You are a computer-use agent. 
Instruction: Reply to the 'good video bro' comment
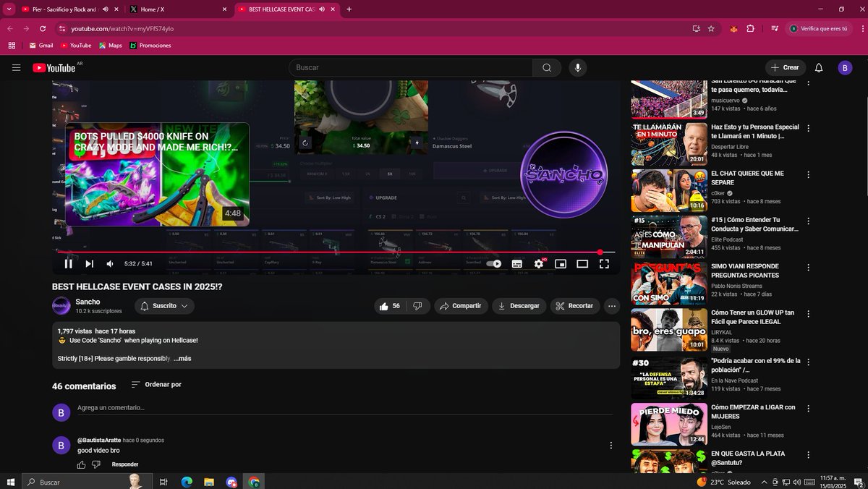[125, 464]
